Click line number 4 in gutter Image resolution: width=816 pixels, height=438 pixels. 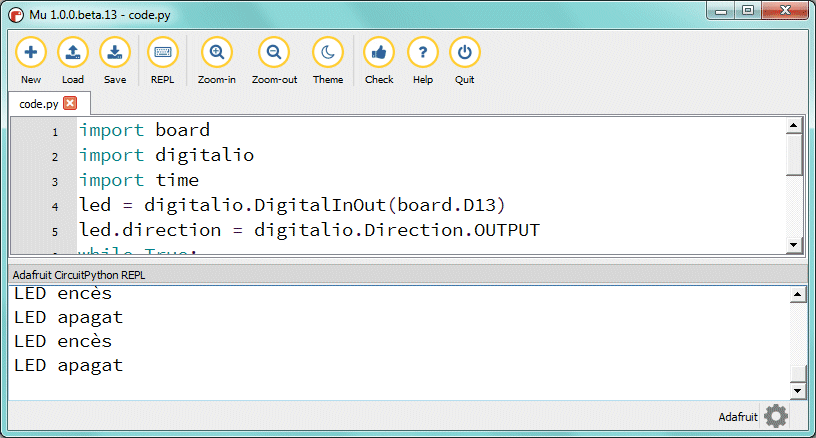55,207
